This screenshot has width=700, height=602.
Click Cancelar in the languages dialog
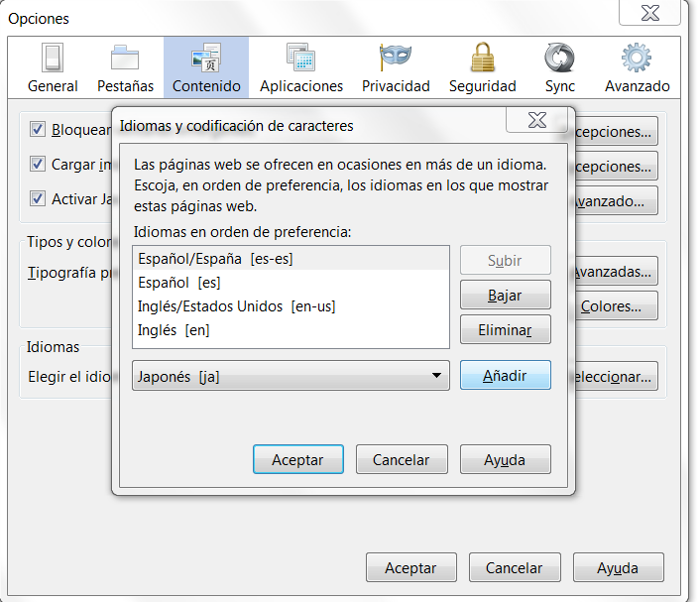[x=401, y=460]
